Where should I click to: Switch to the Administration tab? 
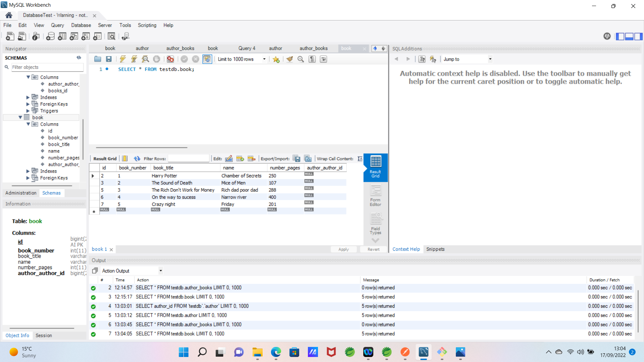21,193
